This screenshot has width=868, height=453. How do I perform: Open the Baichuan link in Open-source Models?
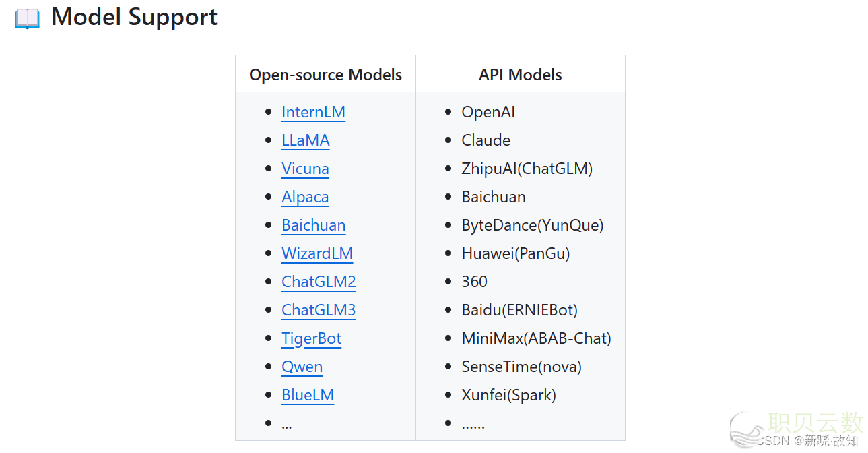pos(313,225)
